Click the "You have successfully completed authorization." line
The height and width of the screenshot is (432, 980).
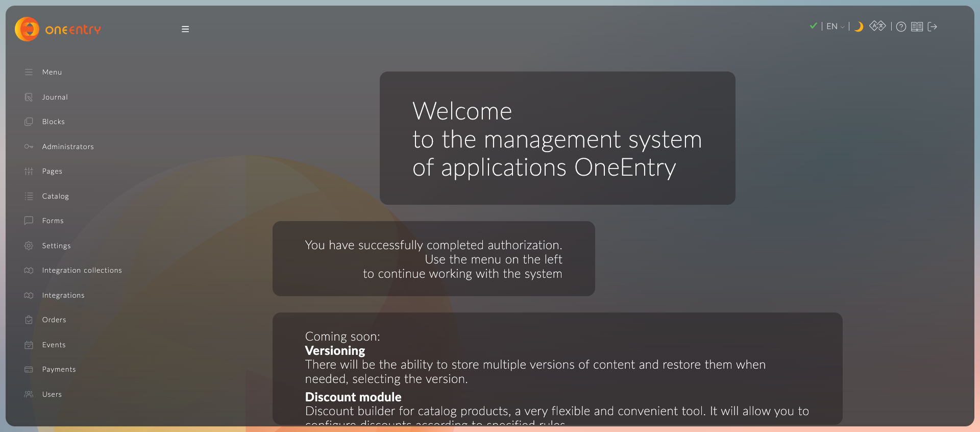point(433,245)
